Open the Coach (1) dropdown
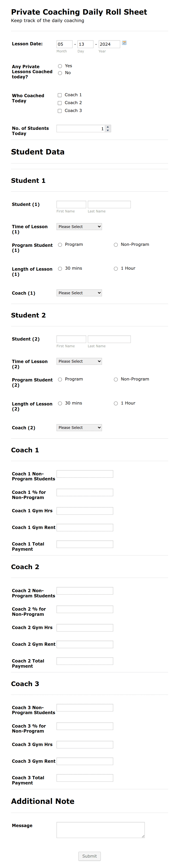 click(x=79, y=293)
